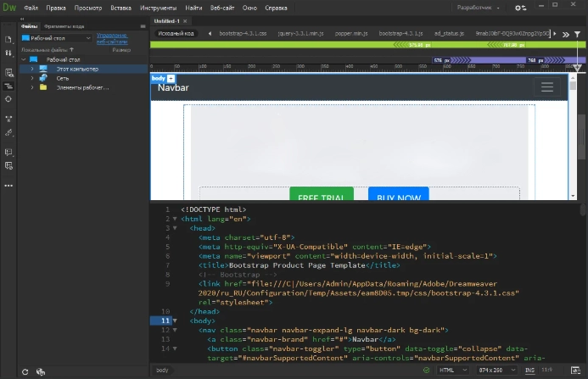Screen dimensions: 588x379
Task: Collapse body fold arrow on line 11
Action: coord(175,320)
